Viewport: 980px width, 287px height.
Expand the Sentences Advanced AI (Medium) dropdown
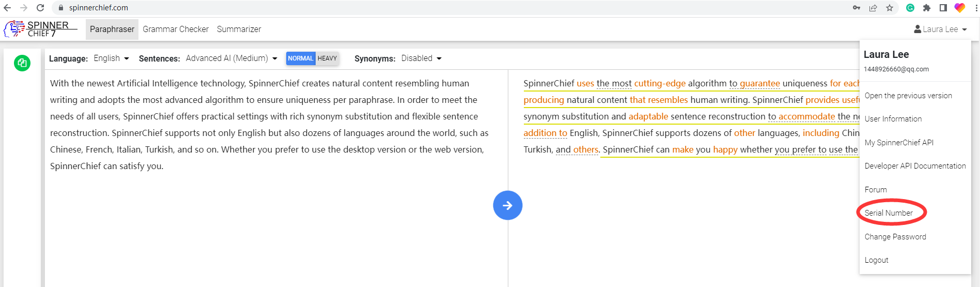(231, 58)
